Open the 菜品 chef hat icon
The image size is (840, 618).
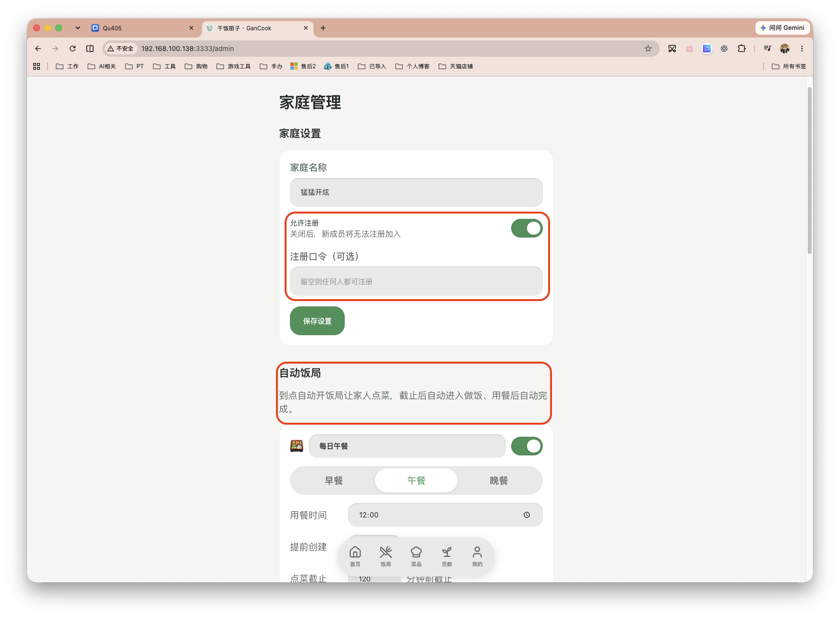(x=416, y=556)
